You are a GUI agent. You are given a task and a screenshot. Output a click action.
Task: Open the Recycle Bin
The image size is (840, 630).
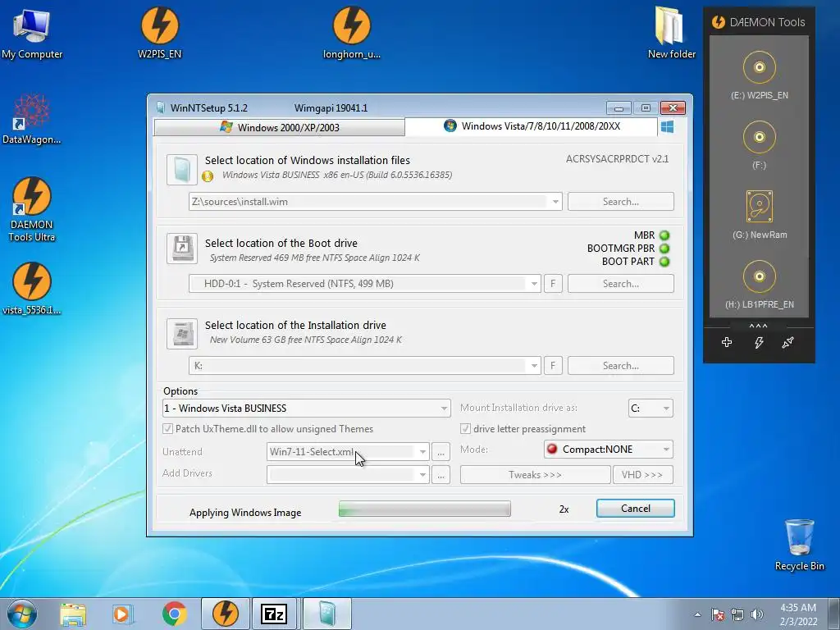[x=799, y=545]
